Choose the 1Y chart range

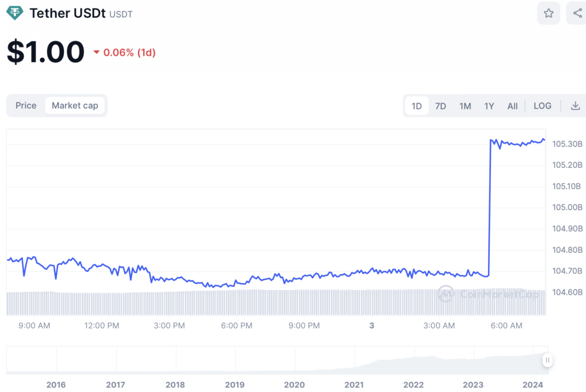[489, 106]
